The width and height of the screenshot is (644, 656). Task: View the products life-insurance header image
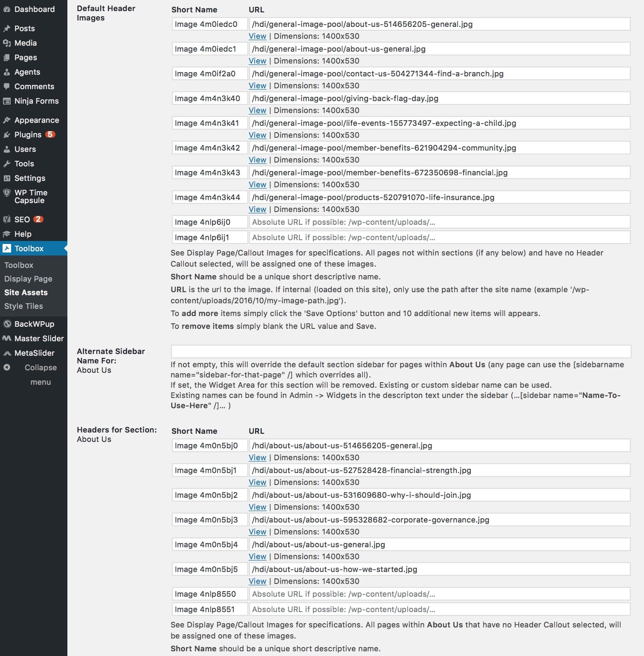tap(257, 209)
